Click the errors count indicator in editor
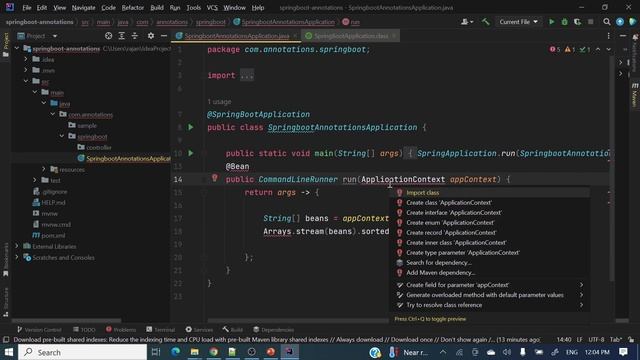 point(555,49)
